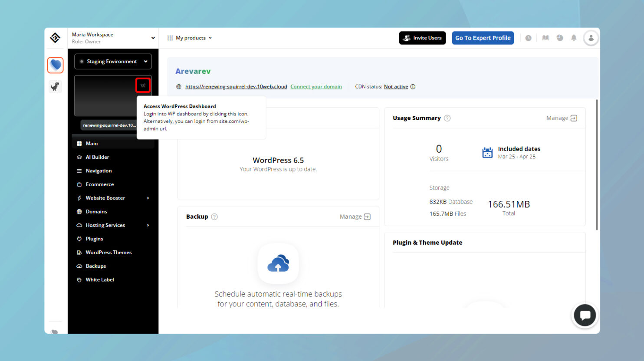Click the calendar icon next to Included dates
This screenshot has width=644, height=361.
487,152
